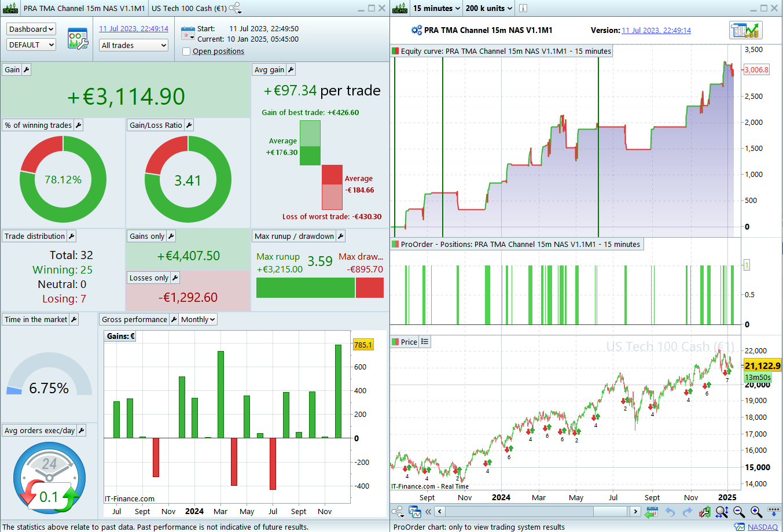Configure the Time in the market panel

73,319
